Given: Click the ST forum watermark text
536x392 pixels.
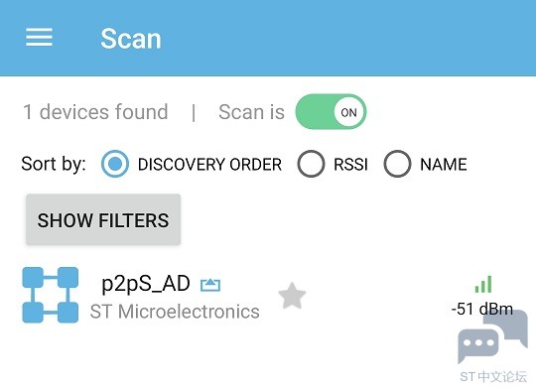Looking at the screenshot, I should point(493,377).
